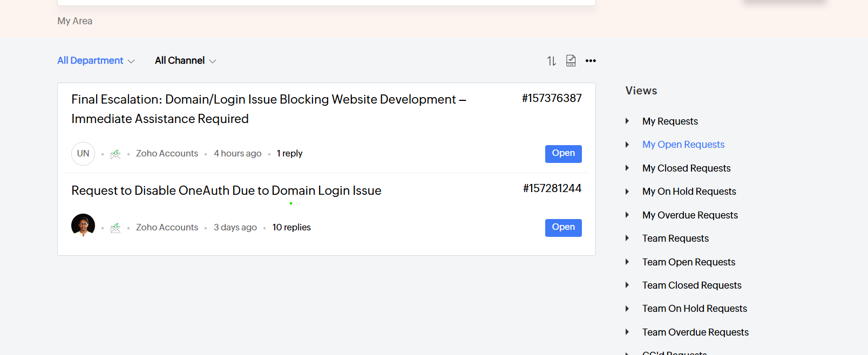The width and height of the screenshot is (868, 355).
Task: Click the profile photo on the OneAuth ticket
Action: click(83, 226)
